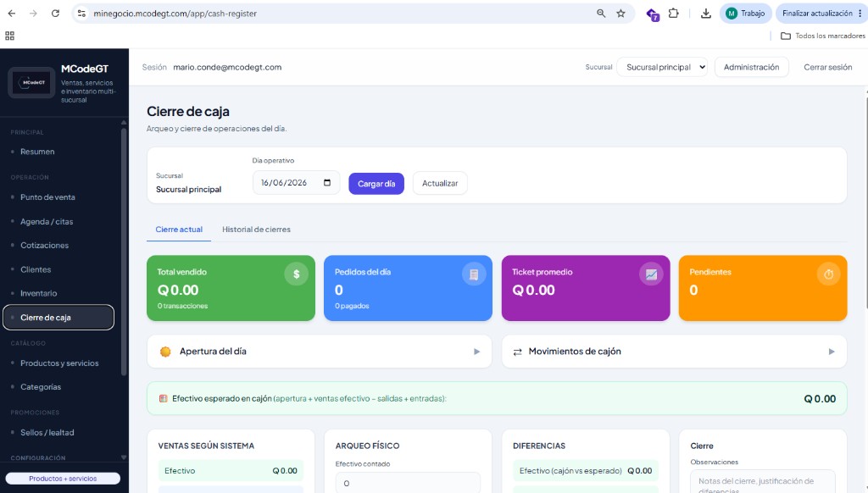Bookmark this page with the star icon
The height and width of the screenshot is (493, 868).
[x=620, y=14]
